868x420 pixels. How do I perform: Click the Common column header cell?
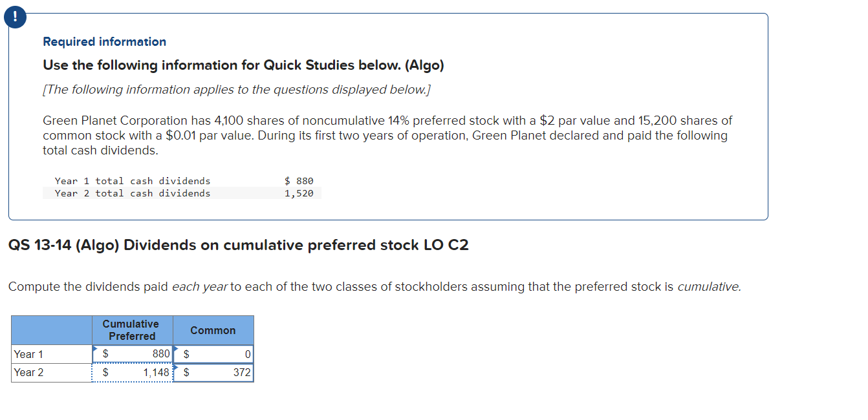click(213, 330)
